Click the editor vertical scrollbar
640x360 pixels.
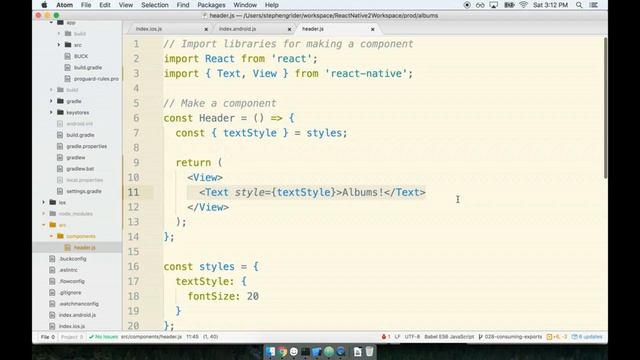pyautogui.click(x=605, y=108)
